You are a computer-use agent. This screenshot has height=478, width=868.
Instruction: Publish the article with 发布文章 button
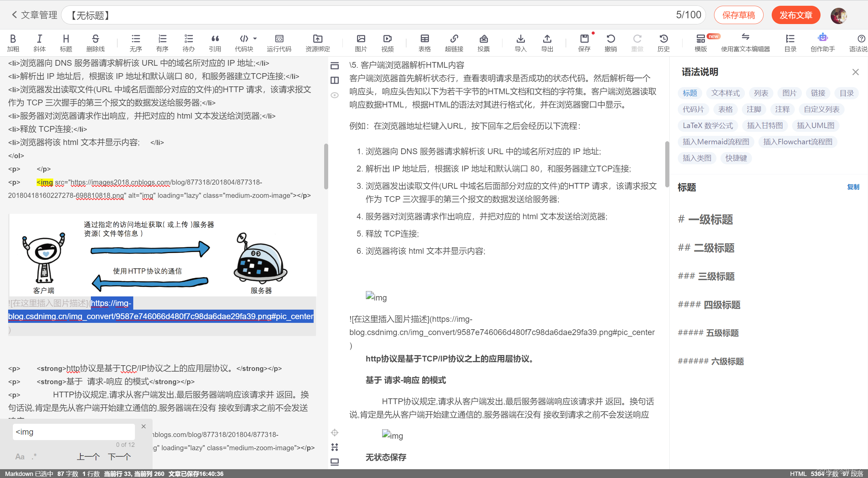click(x=796, y=15)
